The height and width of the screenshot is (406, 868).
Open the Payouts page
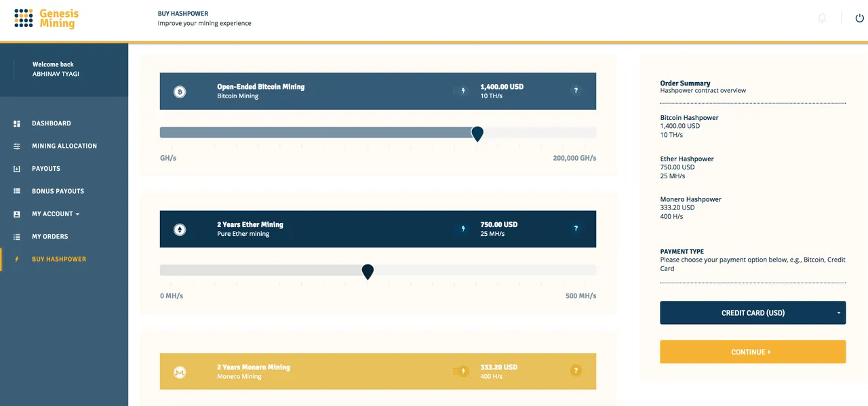[x=46, y=169]
